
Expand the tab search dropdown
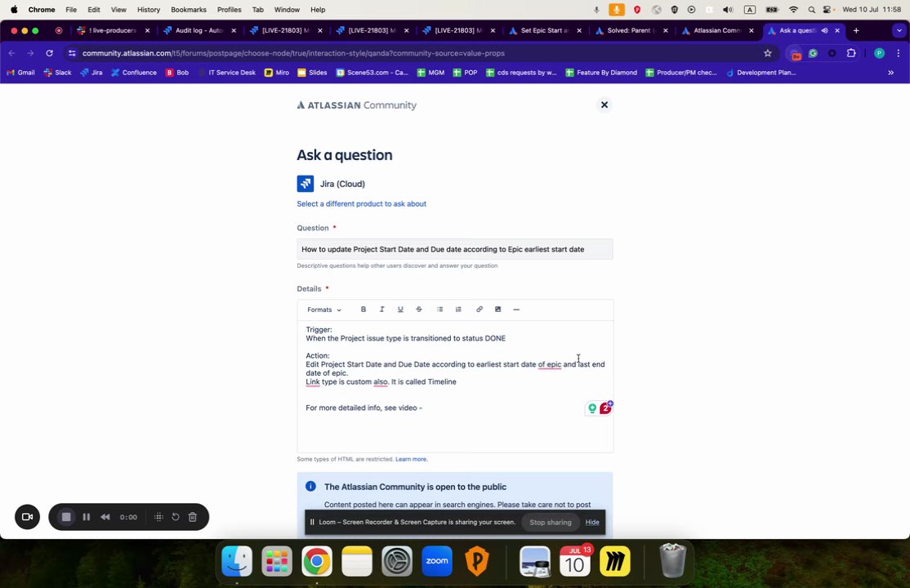pos(899,31)
